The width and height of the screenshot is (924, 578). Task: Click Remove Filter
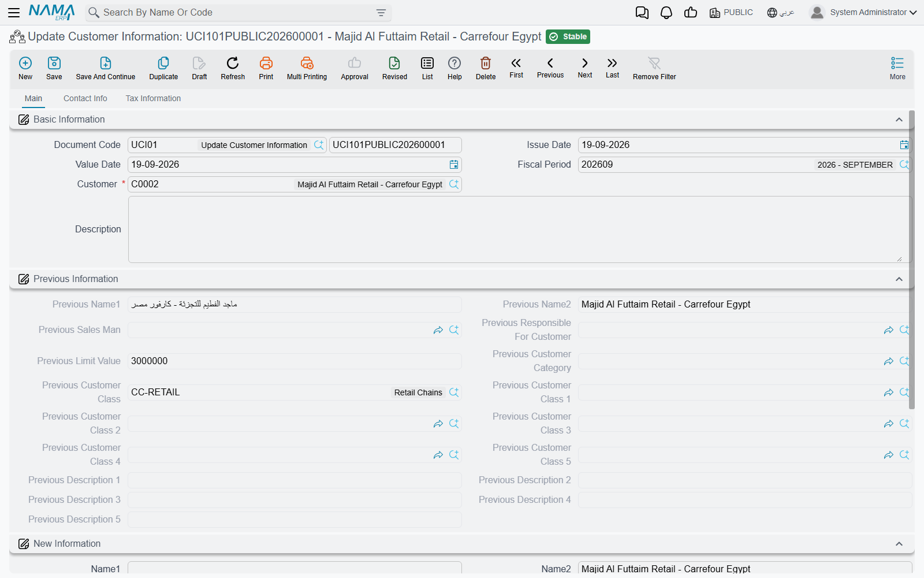tap(654, 68)
